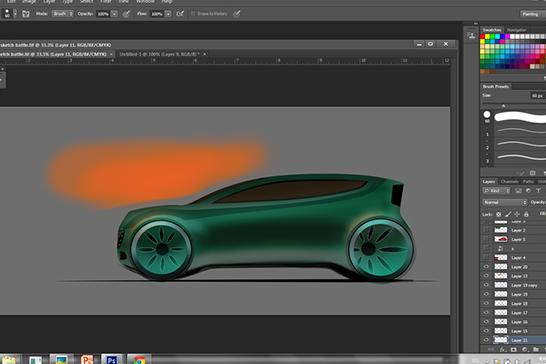This screenshot has height=364, width=546.
Task: Enable airbrush mode icon next to Flow
Action: click(x=180, y=14)
